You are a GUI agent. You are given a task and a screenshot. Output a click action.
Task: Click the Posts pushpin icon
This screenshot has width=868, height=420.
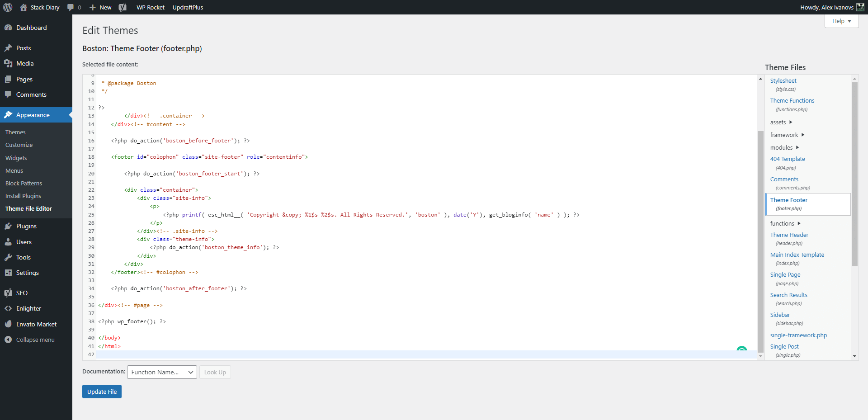pos(8,48)
